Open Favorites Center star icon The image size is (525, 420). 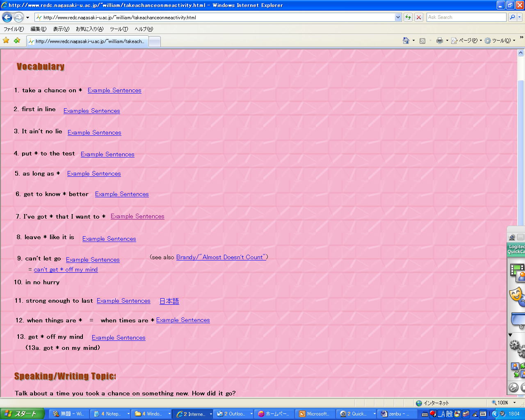(x=6, y=41)
